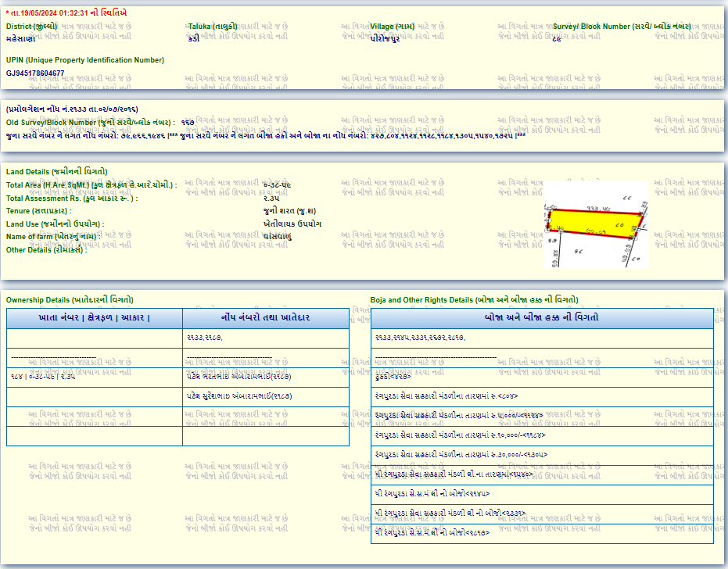Select the village value પીરોજપુર
728x569 pixels.
pos(385,39)
